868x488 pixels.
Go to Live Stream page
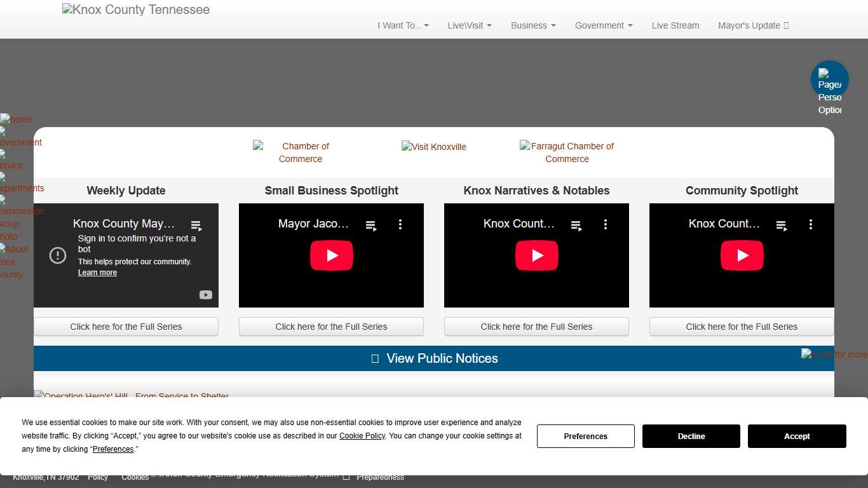click(x=675, y=25)
